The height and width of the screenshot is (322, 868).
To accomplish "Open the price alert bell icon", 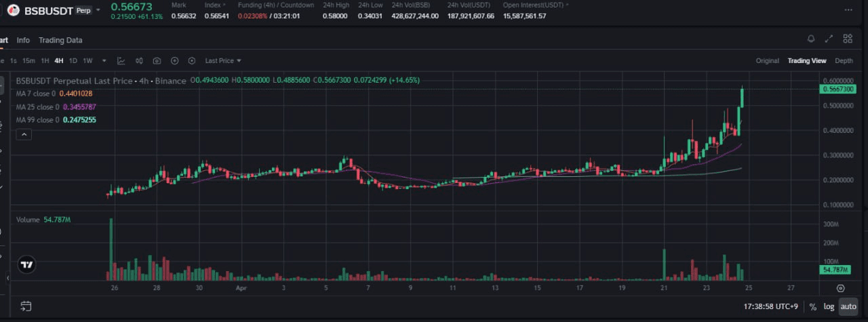I will tap(811, 39).
